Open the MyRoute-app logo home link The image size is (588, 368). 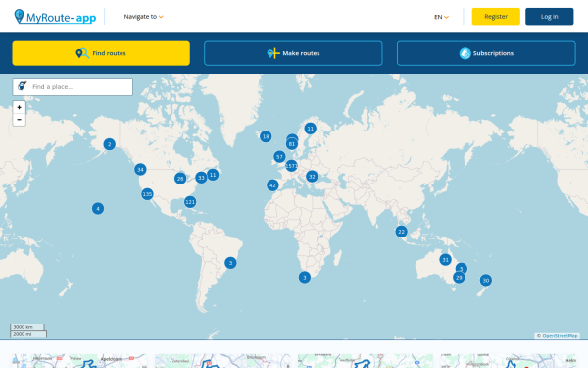(55, 17)
